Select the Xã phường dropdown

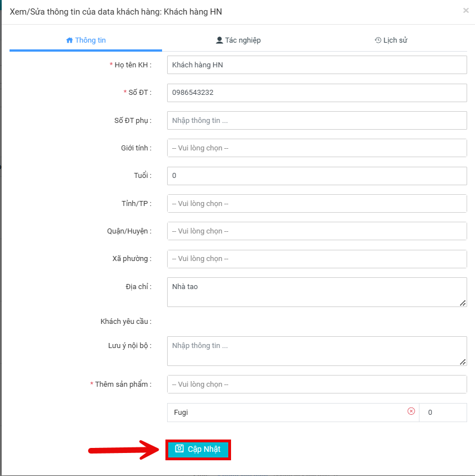317,259
